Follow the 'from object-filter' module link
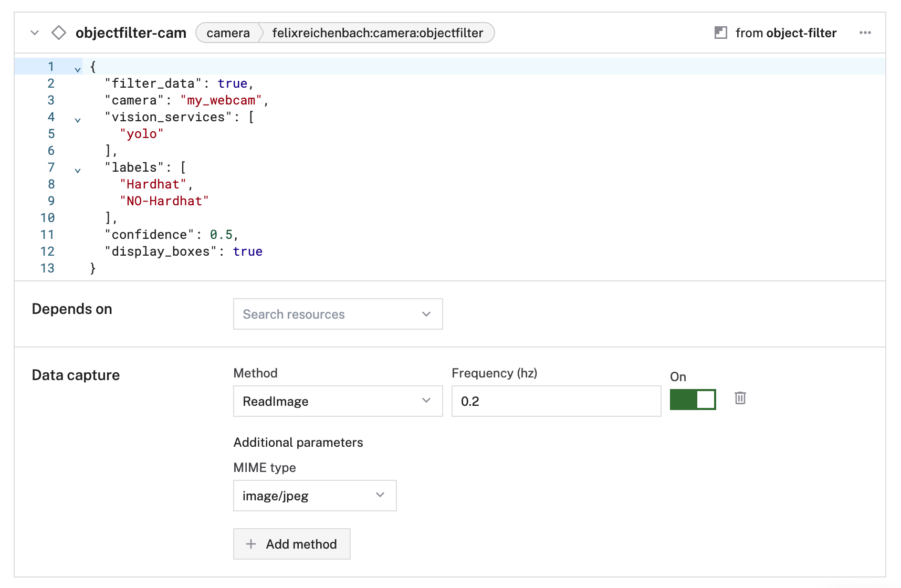The width and height of the screenshot is (901, 588). tap(785, 33)
